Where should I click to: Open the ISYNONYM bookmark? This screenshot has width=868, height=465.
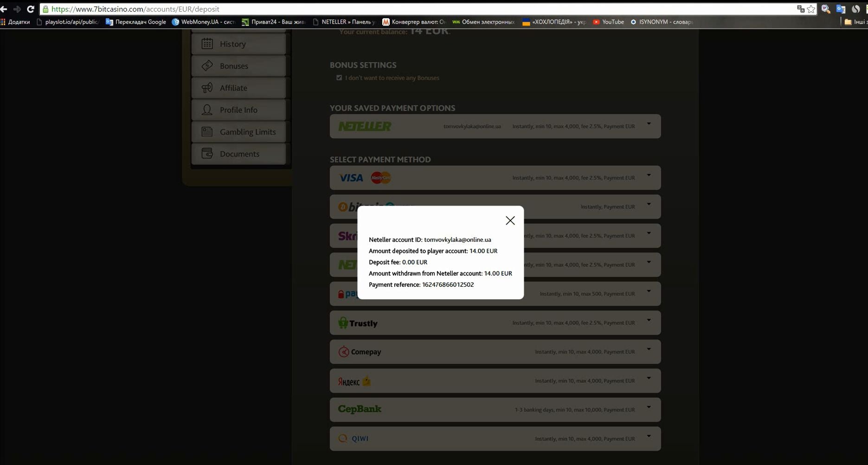[662, 22]
